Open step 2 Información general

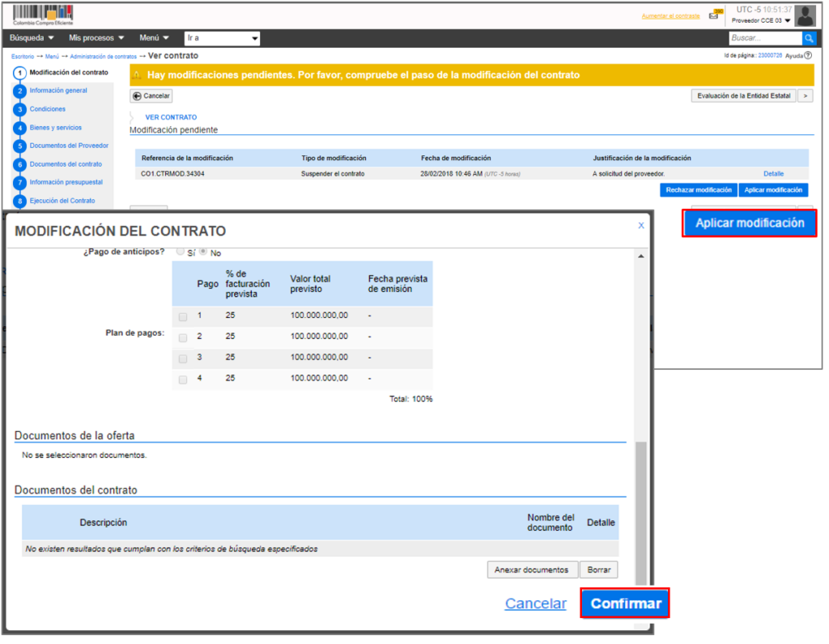(57, 91)
